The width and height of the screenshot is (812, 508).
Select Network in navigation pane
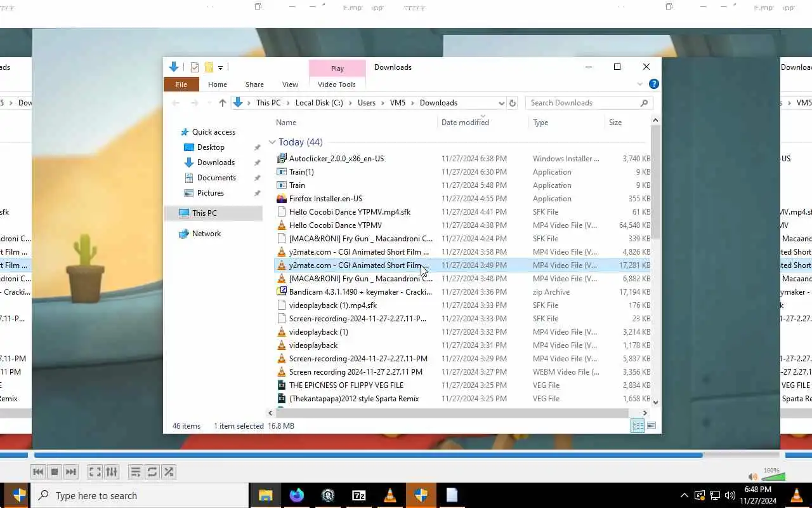(x=206, y=234)
